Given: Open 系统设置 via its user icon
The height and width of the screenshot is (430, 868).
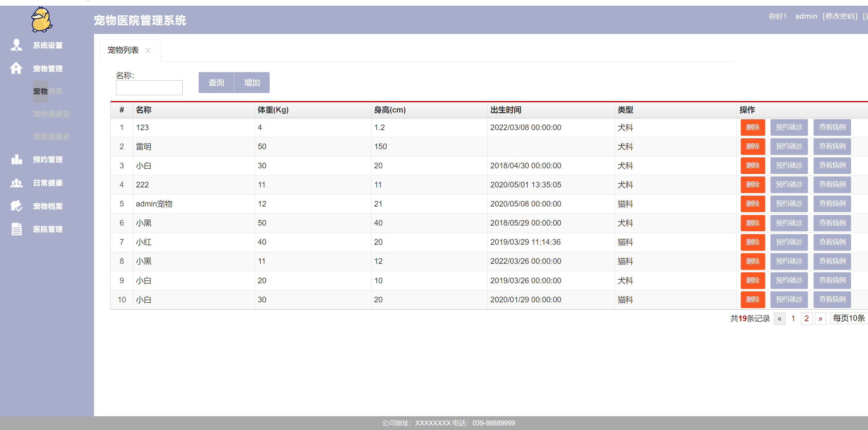Looking at the screenshot, I should [16, 45].
